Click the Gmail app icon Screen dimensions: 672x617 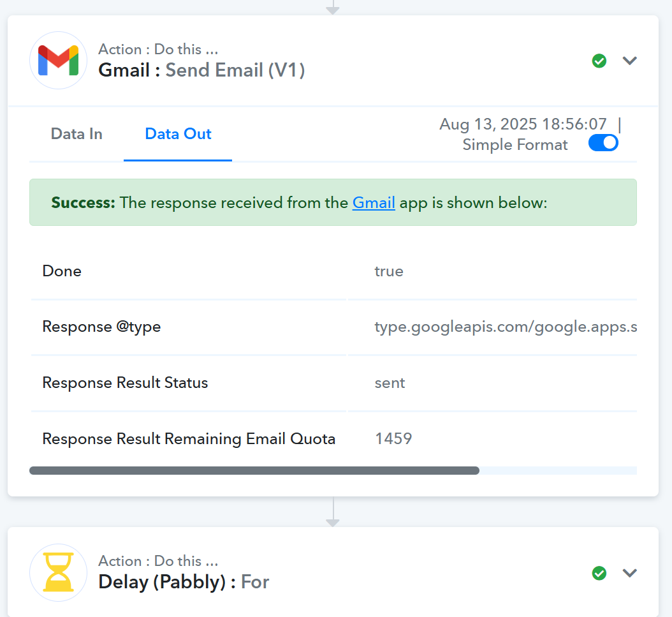tap(58, 61)
